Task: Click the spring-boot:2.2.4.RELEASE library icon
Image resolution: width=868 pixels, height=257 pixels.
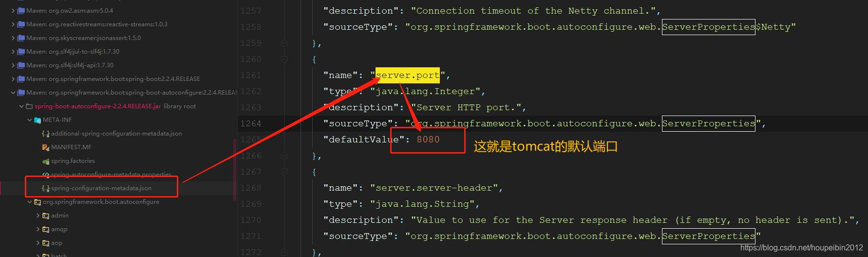Action: (21, 79)
